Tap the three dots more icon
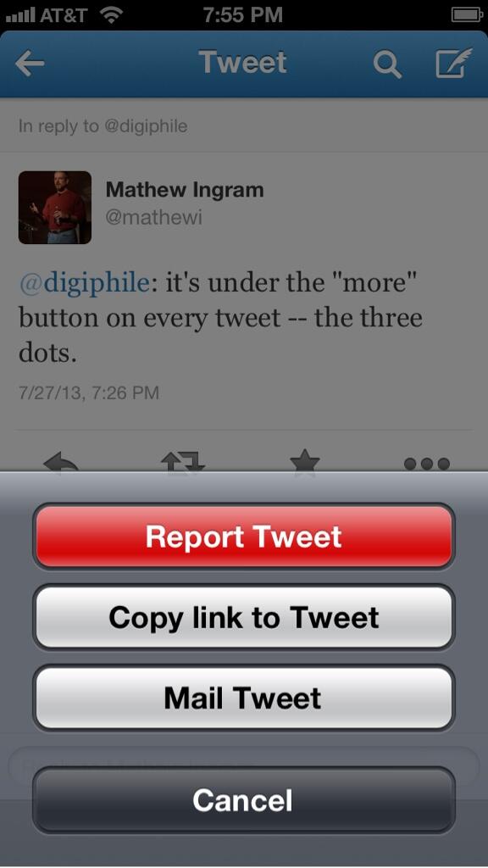 coord(427,464)
